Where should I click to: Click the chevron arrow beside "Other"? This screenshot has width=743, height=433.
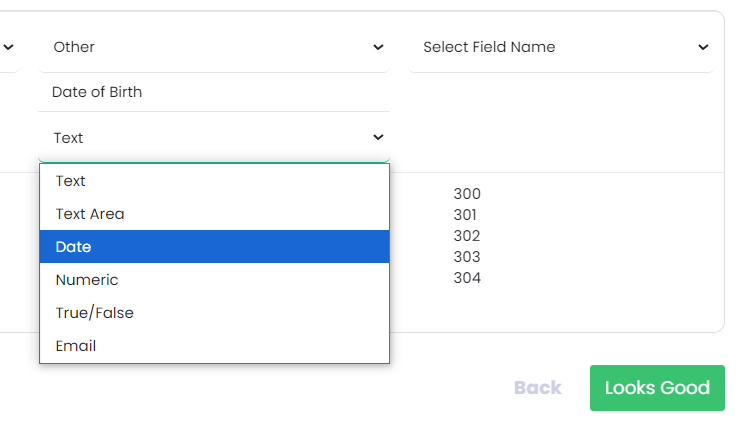(378, 47)
